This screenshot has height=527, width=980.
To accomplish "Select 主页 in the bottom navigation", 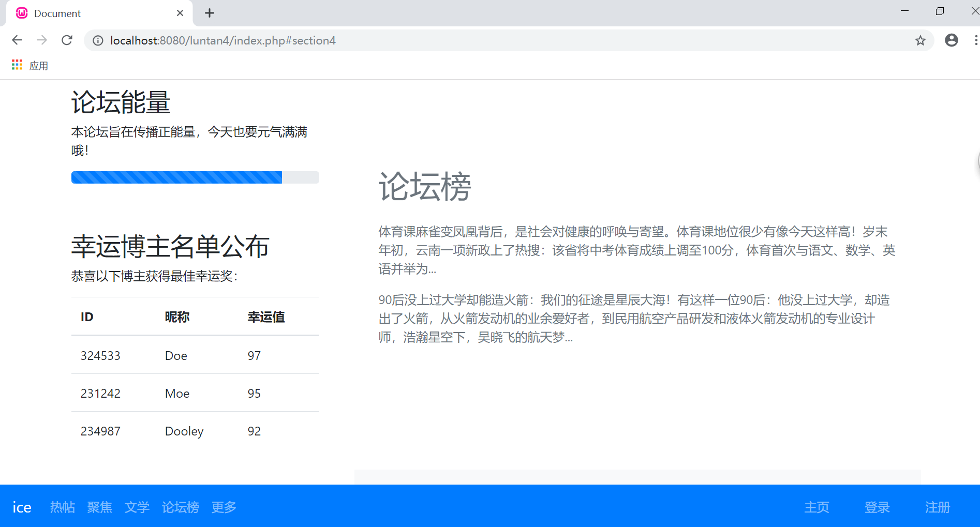I will pos(816,507).
